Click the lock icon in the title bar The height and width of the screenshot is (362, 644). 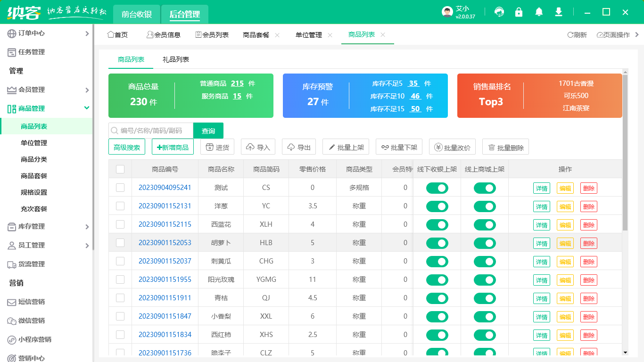click(519, 12)
